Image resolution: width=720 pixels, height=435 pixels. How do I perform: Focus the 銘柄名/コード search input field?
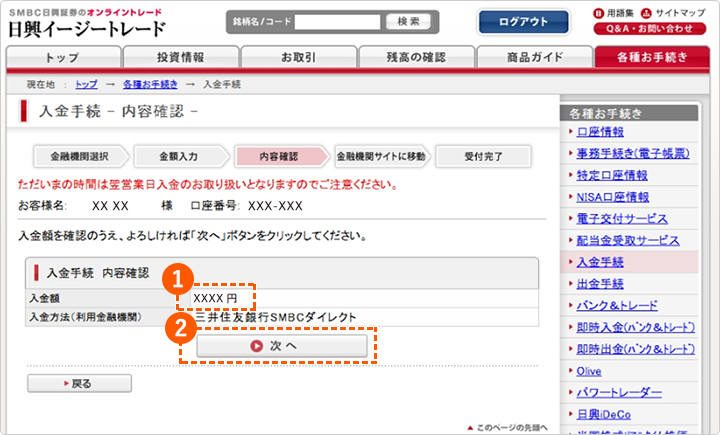[x=338, y=22]
